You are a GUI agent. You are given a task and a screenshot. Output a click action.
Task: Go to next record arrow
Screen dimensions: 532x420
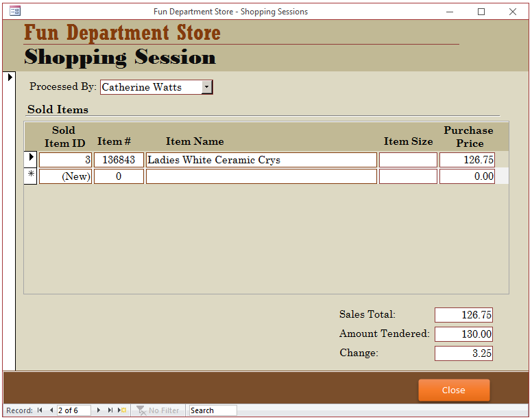99,410
